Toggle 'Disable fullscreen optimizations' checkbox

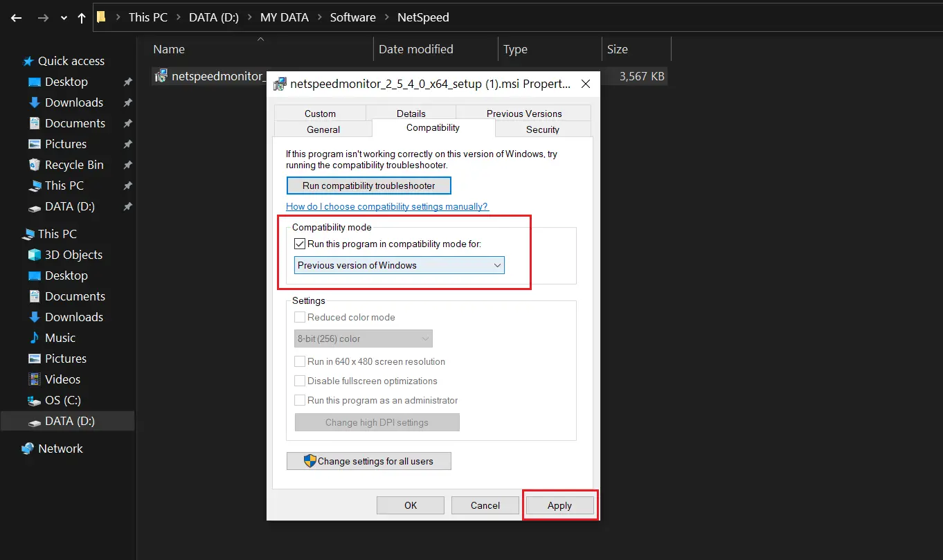coord(300,381)
